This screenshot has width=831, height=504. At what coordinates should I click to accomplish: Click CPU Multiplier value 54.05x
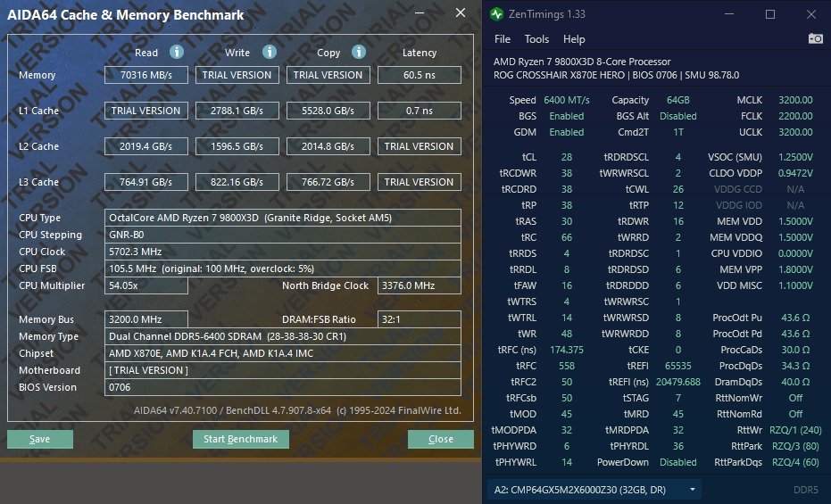[146, 285]
